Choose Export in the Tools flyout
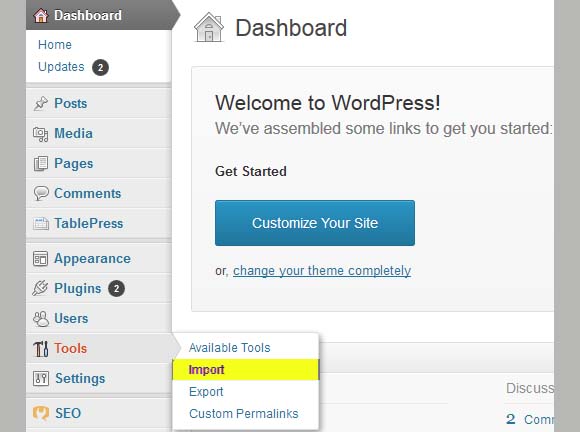This screenshot has height=432, width=580. [206, 391]
